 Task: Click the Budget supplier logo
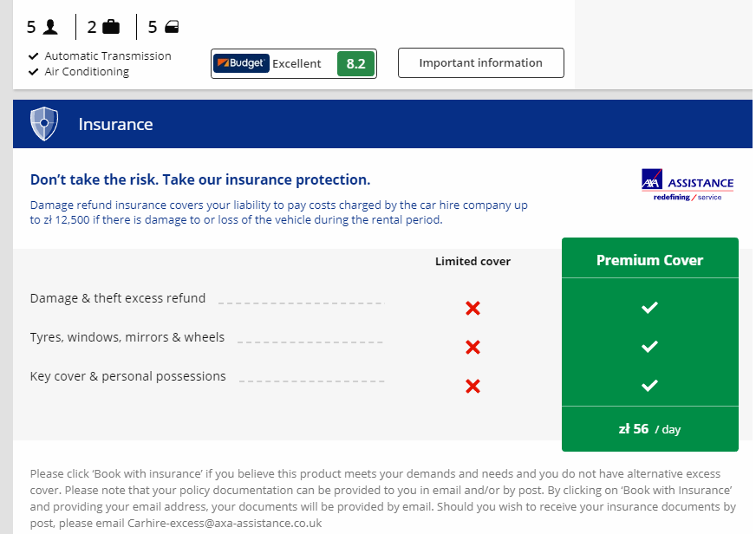click(x=241, y=63)
